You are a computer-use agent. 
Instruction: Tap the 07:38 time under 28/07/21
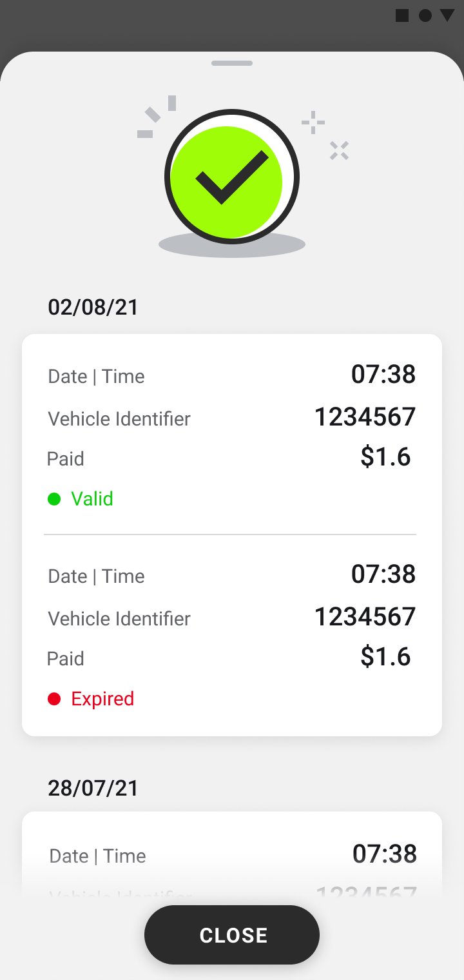(385, 854)
